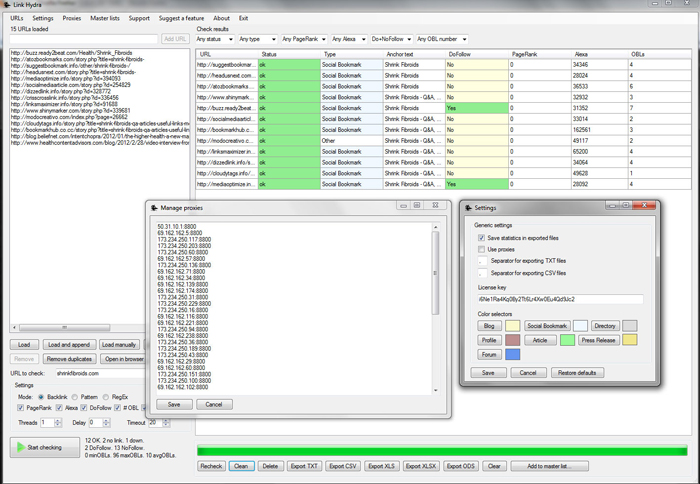Viewport: 700px width, 484px height.
Task: Click the License key input field
Action: (560, 299)
